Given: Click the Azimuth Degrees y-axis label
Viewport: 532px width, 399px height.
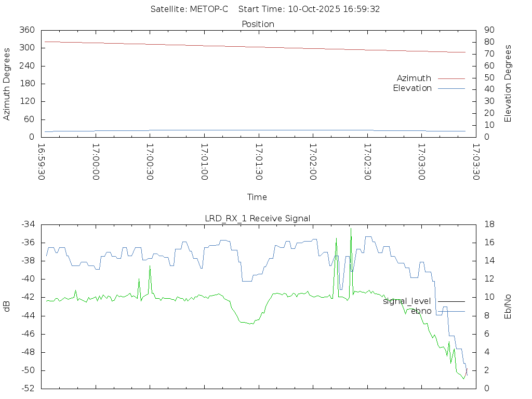Looking at the screenshot, I should click(7, 84).
